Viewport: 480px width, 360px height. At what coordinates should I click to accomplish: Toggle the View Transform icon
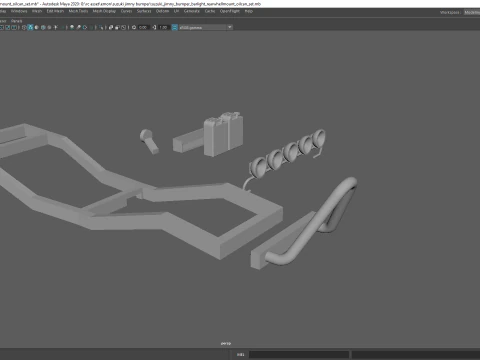(174, 27)
